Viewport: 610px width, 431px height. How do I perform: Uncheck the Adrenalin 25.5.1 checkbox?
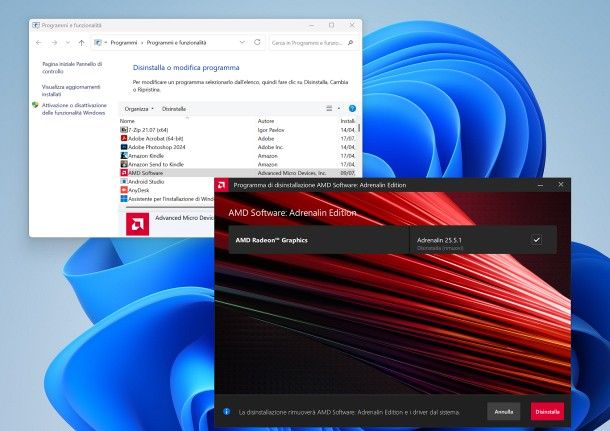[536, 240]
